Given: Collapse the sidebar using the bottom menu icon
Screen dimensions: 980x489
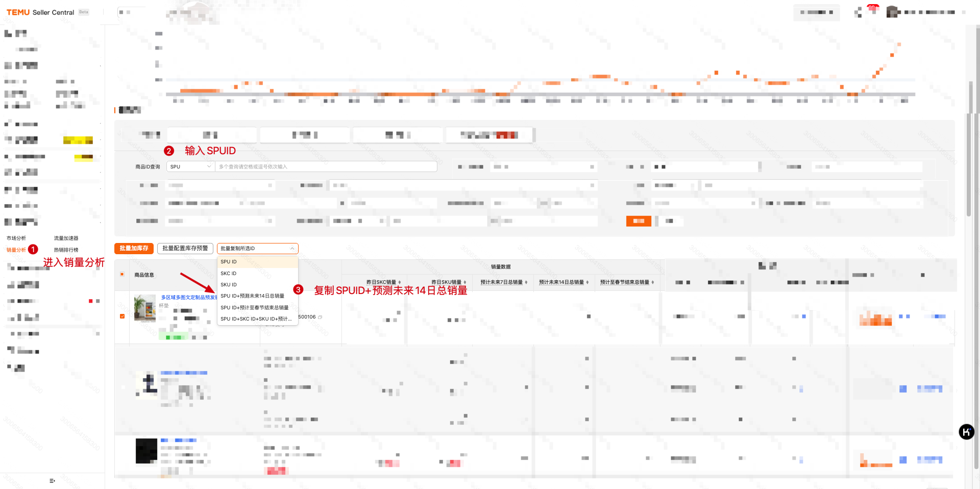Looking at the screenshot, I should coord(52,481).
